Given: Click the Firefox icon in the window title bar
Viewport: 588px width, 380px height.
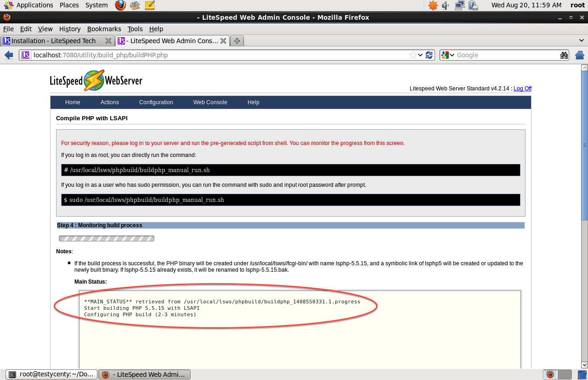Looking at the screenshot, I should click(x=6, y=17).
